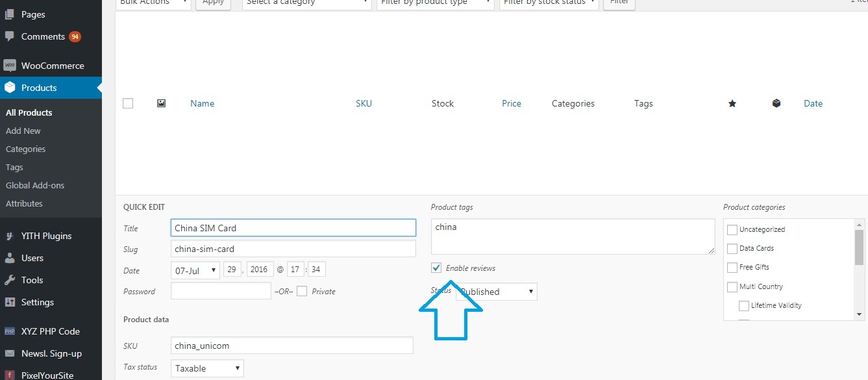This screenshot has width=868, height=380.
Task: Check the Data Cards category
Action: click(x=732, y=248)
